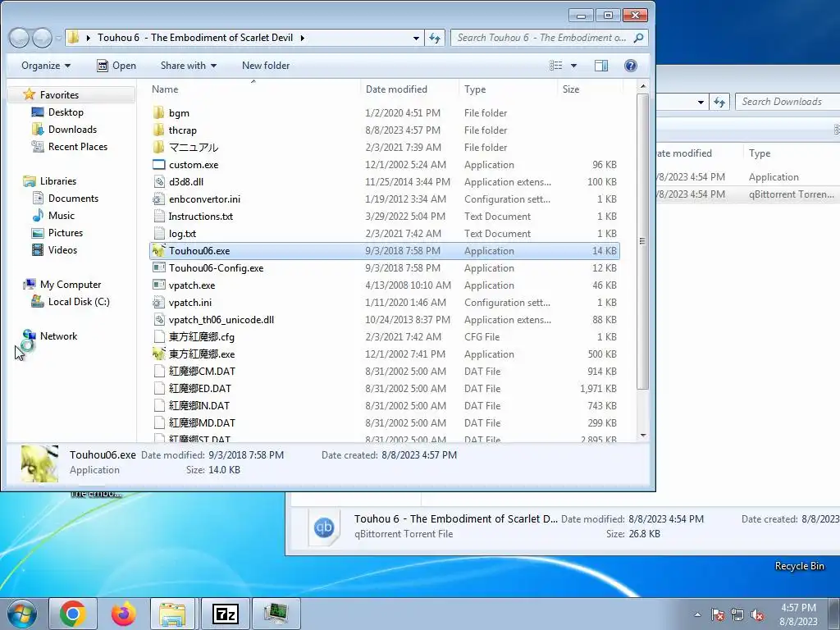Select the Touhou06-Config.exe icon
This screenshot has height=630, width=840.
point(158,268)
